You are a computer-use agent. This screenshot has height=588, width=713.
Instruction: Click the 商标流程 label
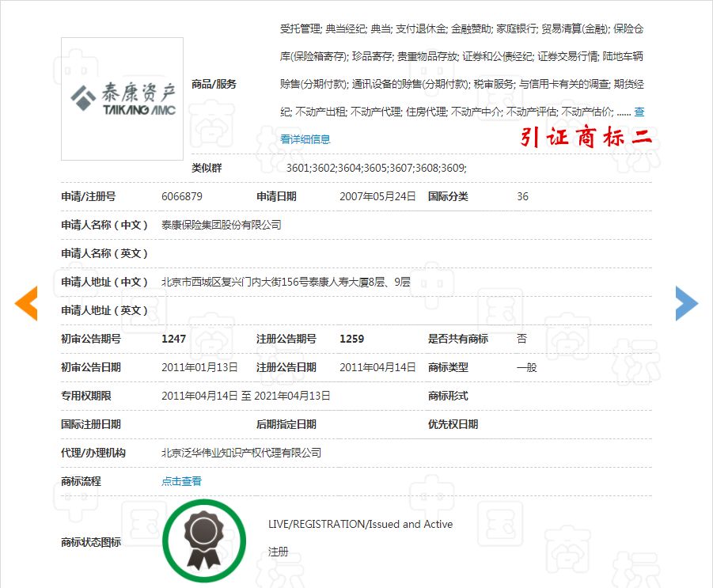pyautogui.click(x=81, y=481)
